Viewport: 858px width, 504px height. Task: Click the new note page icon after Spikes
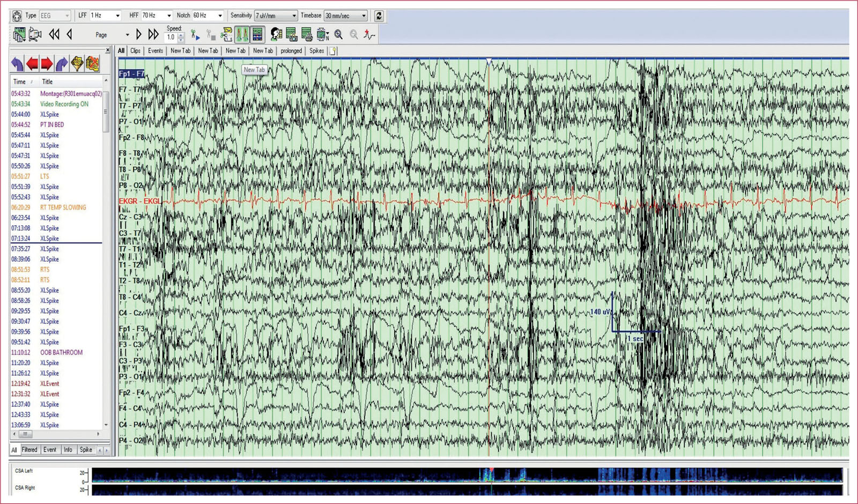[x=333, y=51]
